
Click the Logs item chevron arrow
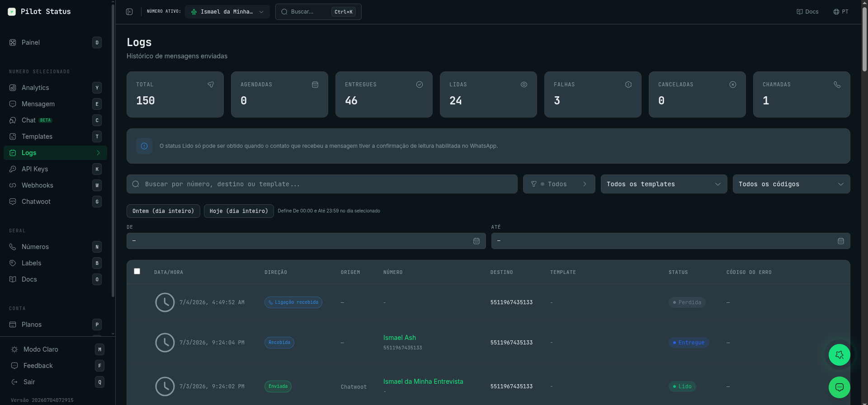(98, 153)
